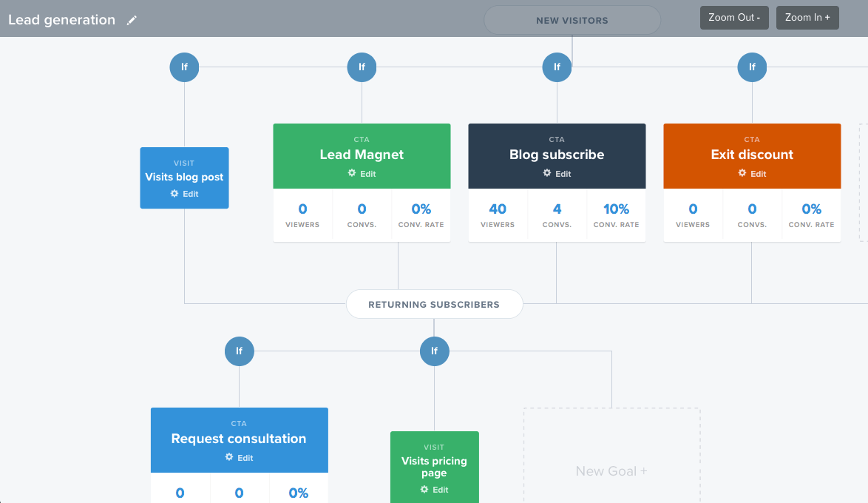Image resolution: width=868 pixels, height=503 pixels.
Task: Select the If node above Exit discount
Action: point(752,67)
